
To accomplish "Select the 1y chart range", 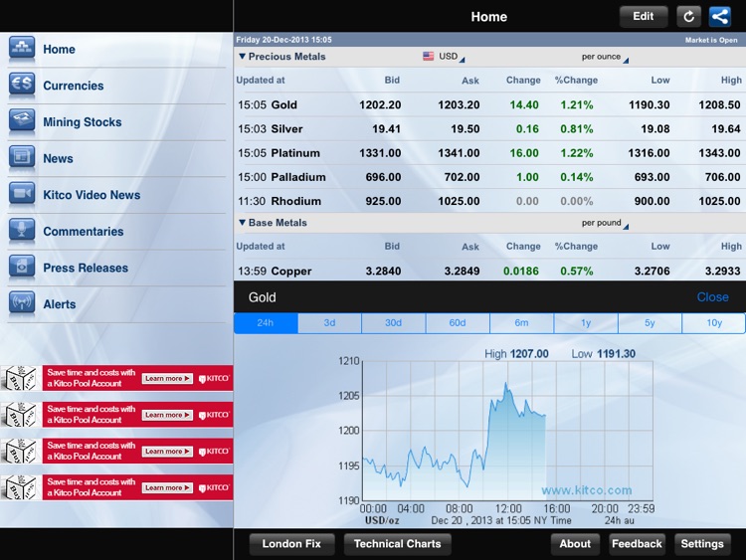I will point(586,323).
